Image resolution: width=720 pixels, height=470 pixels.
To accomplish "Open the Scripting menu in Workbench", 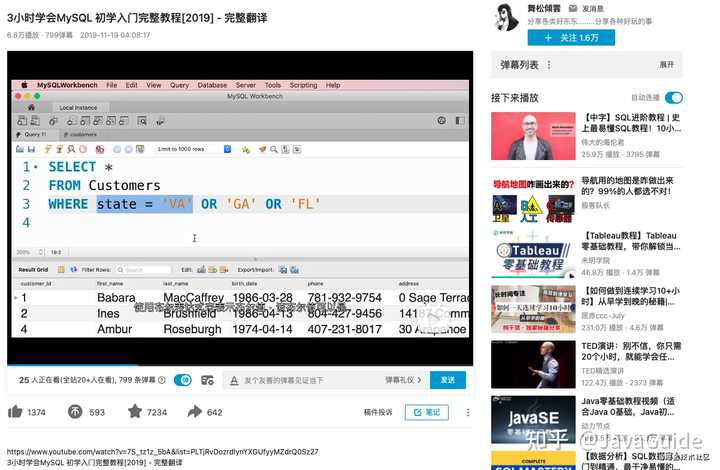I will (303, 85).
